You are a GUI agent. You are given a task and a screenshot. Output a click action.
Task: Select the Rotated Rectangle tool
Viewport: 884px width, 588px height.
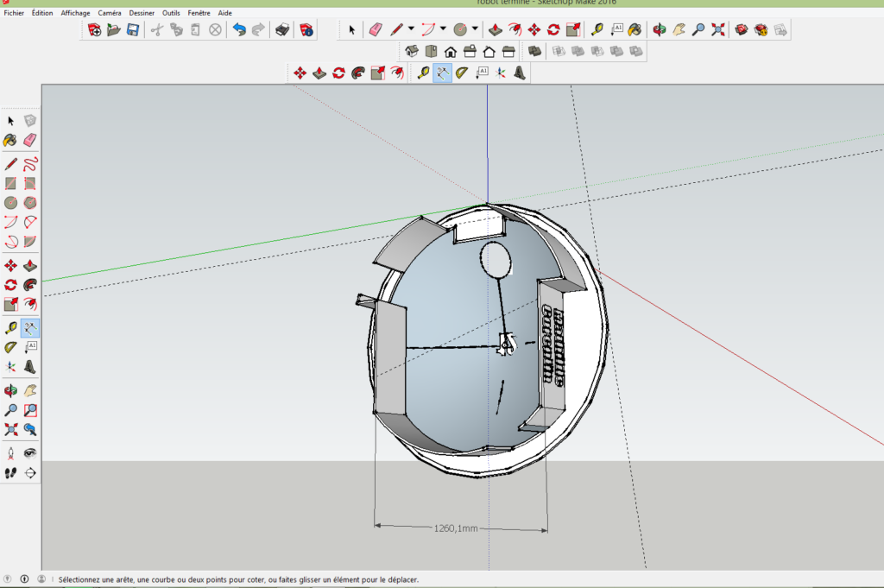30,183
